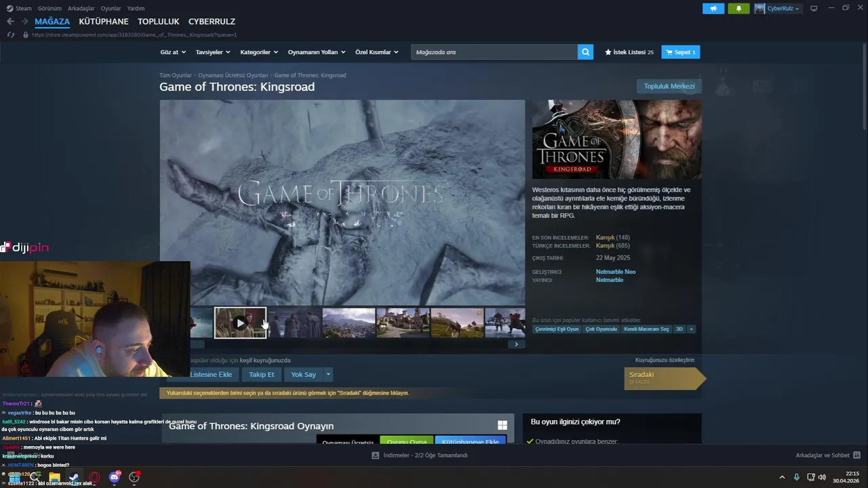Click the Oynaması Ücretsiz Oyunlar breadcrumb
Image resolution: width=868 pixels, height=488 pixels.
(x=233, y=75)
